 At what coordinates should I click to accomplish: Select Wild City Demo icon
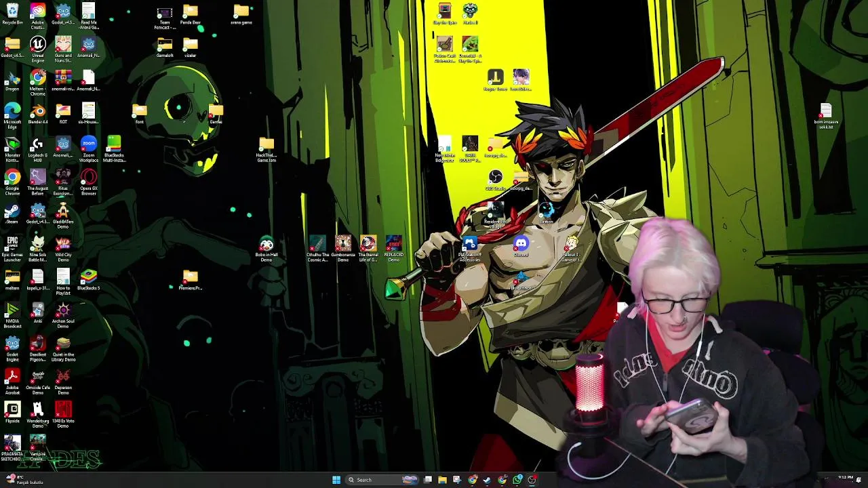click(63, 249)
